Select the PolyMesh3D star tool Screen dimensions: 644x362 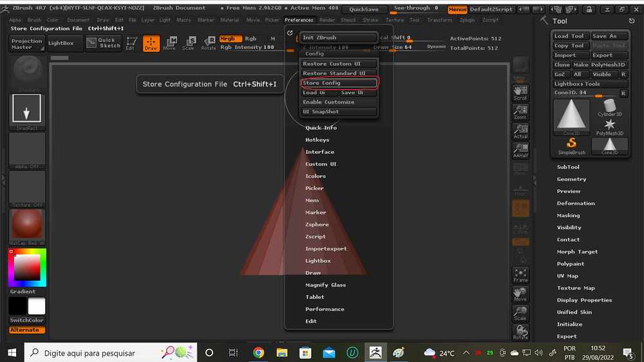point(609,127)
